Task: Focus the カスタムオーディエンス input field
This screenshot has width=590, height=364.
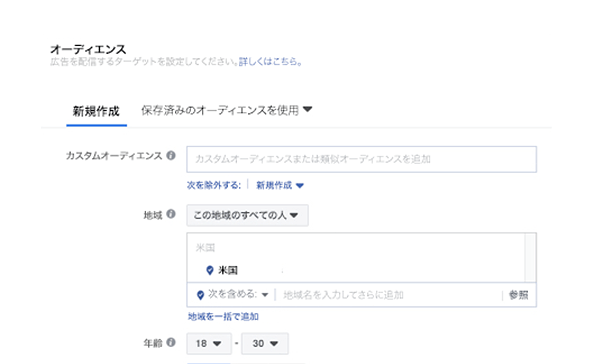Action: pyautogui.click(x=362, y=159)
